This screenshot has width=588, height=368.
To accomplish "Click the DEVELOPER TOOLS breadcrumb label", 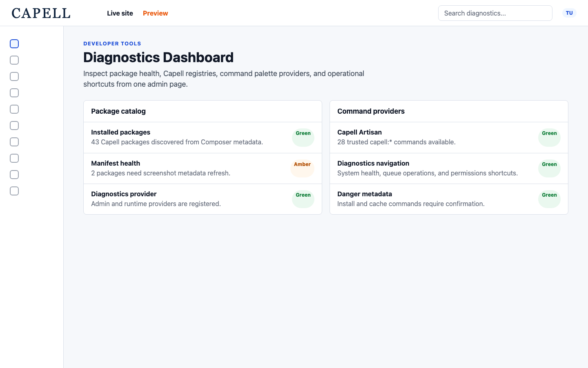I will pyautogui.click(x=112, y=43).
